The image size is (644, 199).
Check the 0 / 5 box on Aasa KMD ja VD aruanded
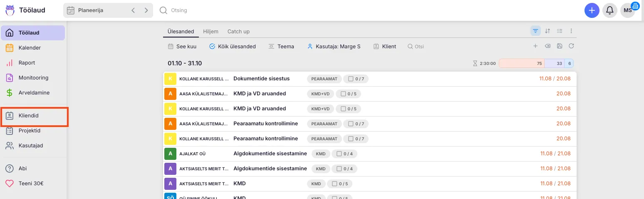pos(343,94)
